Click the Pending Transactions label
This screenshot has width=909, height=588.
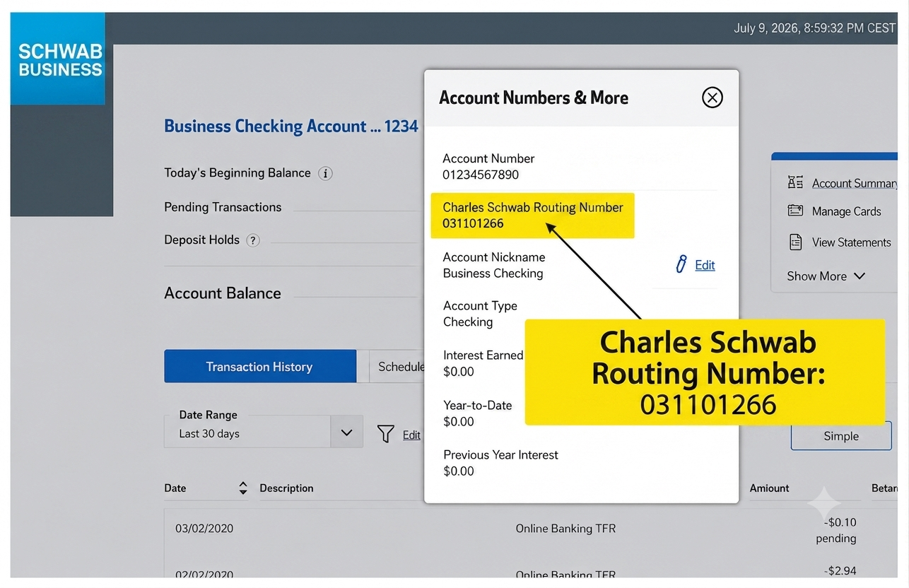point(223,207)
